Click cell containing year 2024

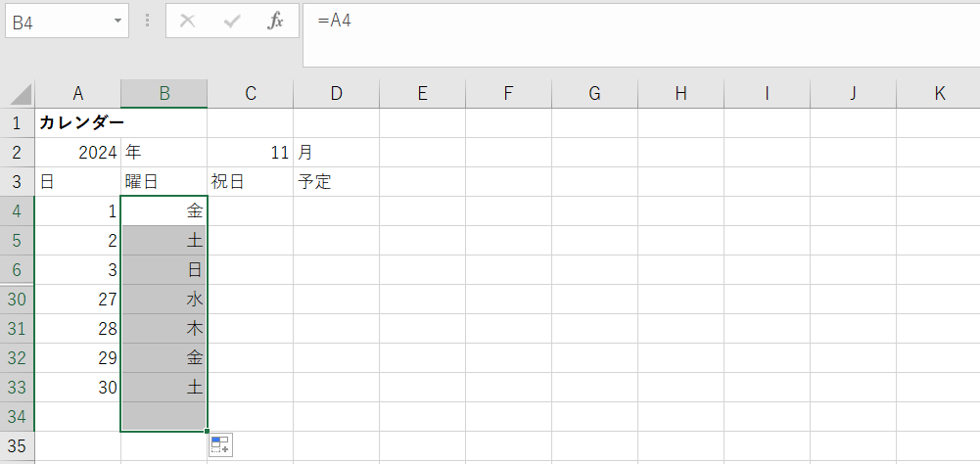[78, 153]
